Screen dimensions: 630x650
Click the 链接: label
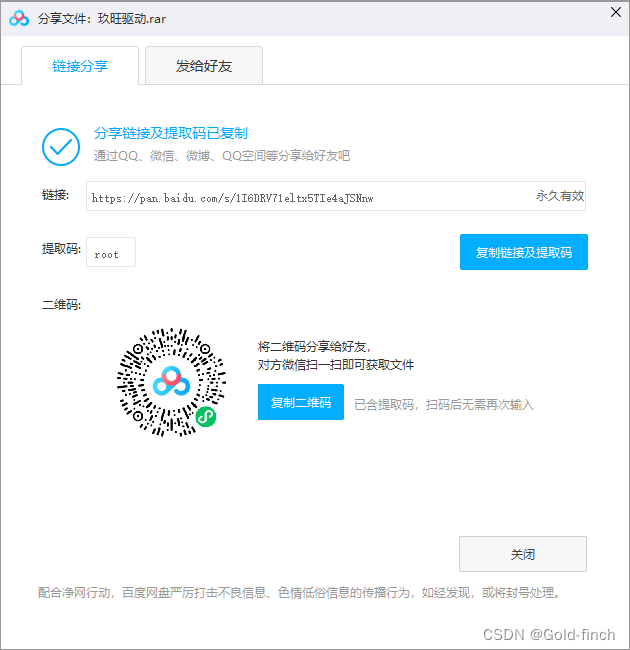[56, 195]
